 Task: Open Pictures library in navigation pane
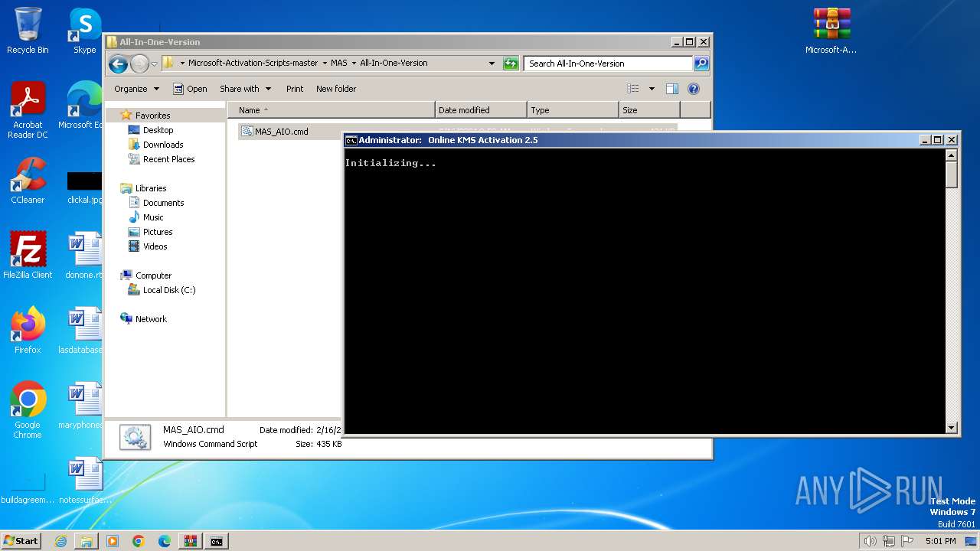(x=158, y=232)
